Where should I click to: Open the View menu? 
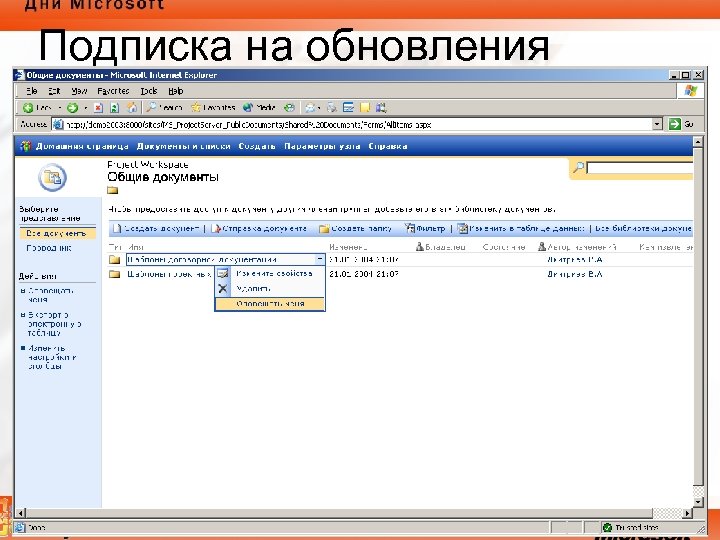pos(79,91)
